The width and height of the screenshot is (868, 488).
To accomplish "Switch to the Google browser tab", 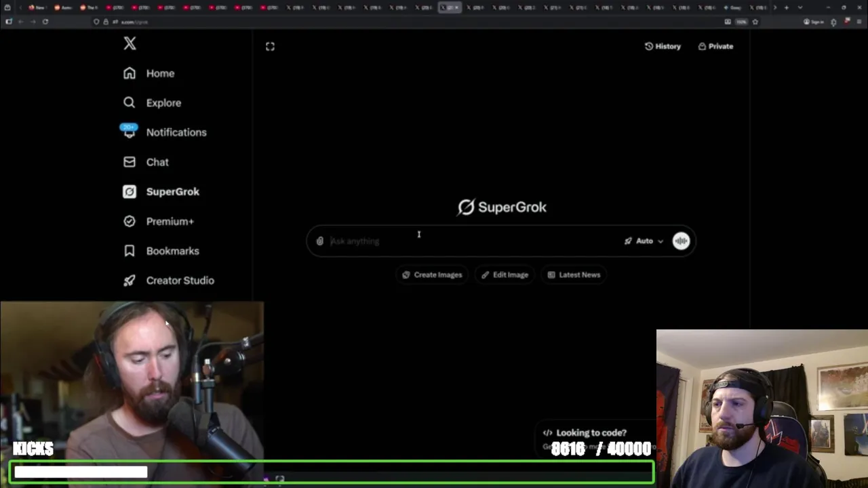I will point(733,7).
